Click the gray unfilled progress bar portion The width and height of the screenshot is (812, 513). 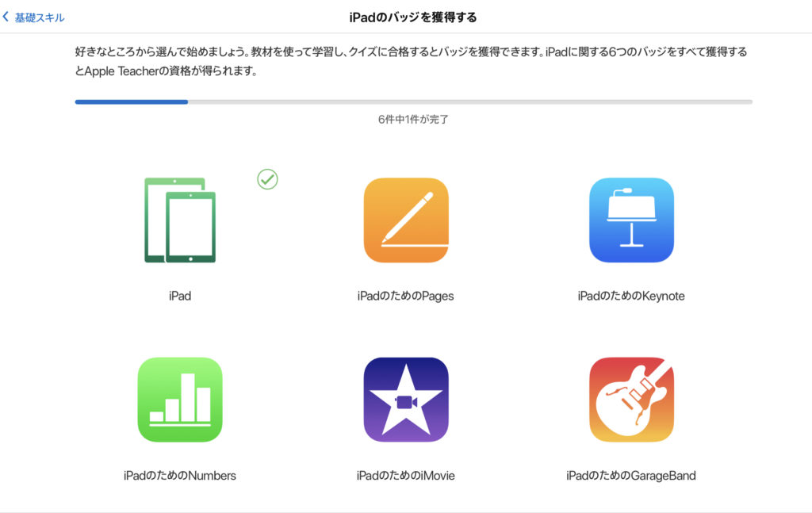click(x=469, y=101)
